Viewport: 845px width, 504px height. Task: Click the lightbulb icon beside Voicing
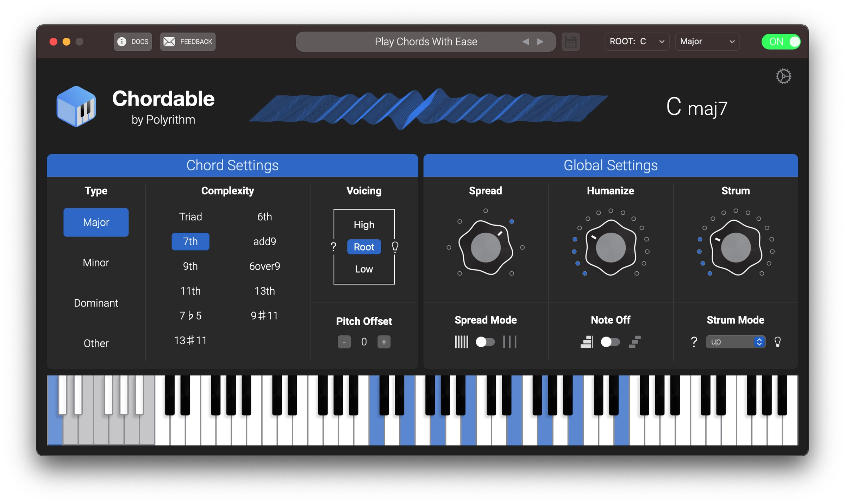point(394,247)
